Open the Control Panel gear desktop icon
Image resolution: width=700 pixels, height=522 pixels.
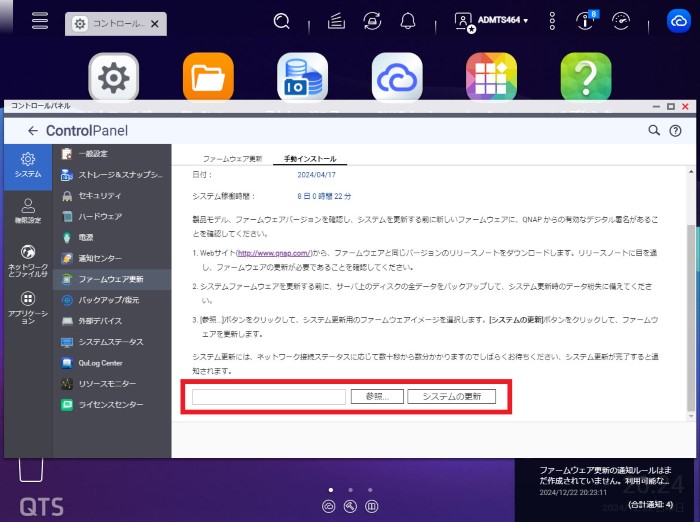coord(113,77)
